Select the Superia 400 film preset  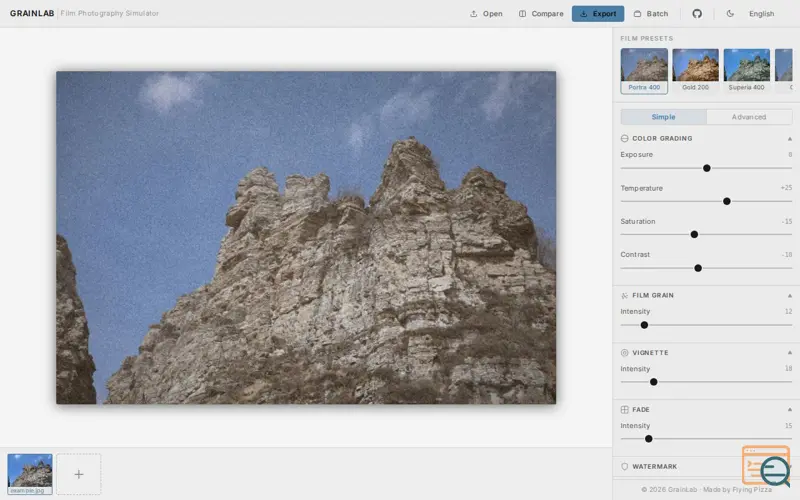(x=746, y=71)
